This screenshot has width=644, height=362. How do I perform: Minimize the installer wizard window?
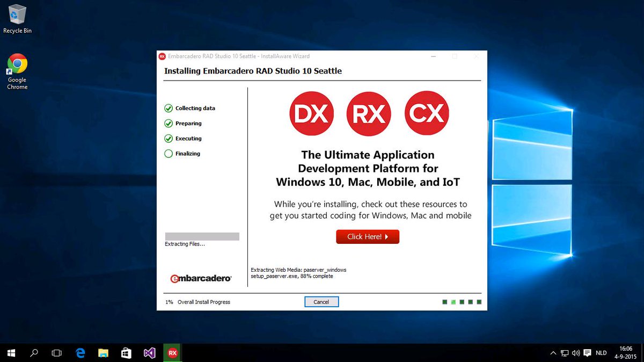pyautogui.click(x=433, y=56)
